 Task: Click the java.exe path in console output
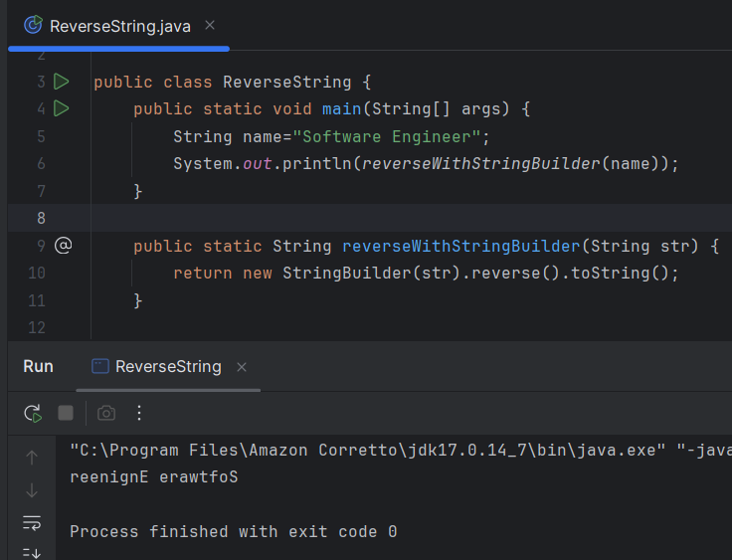pyautogui.click(x=368, y=451)
